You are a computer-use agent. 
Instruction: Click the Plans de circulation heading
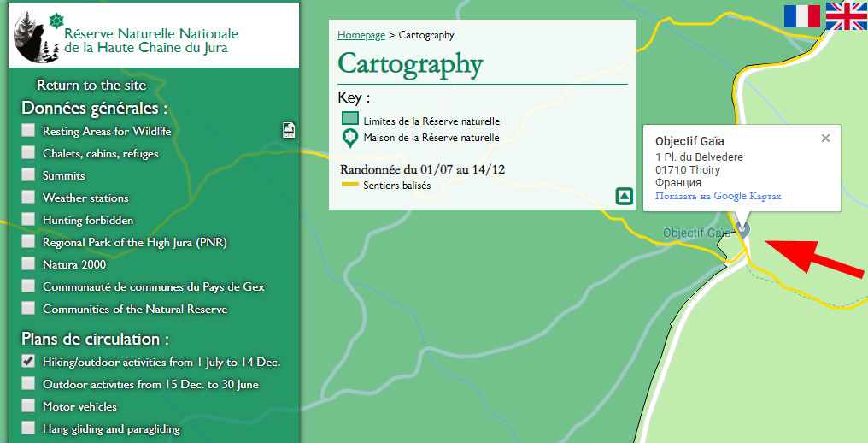coord(95,338)
